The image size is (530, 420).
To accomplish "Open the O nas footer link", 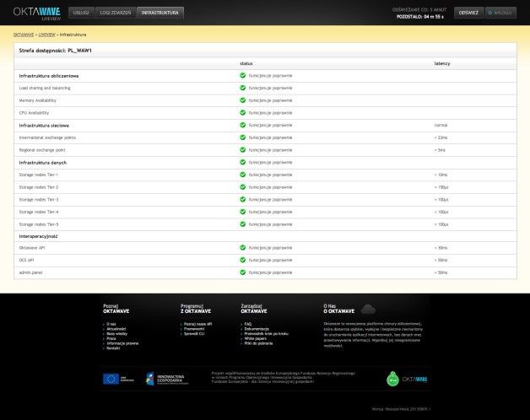I will coord(111,324).
